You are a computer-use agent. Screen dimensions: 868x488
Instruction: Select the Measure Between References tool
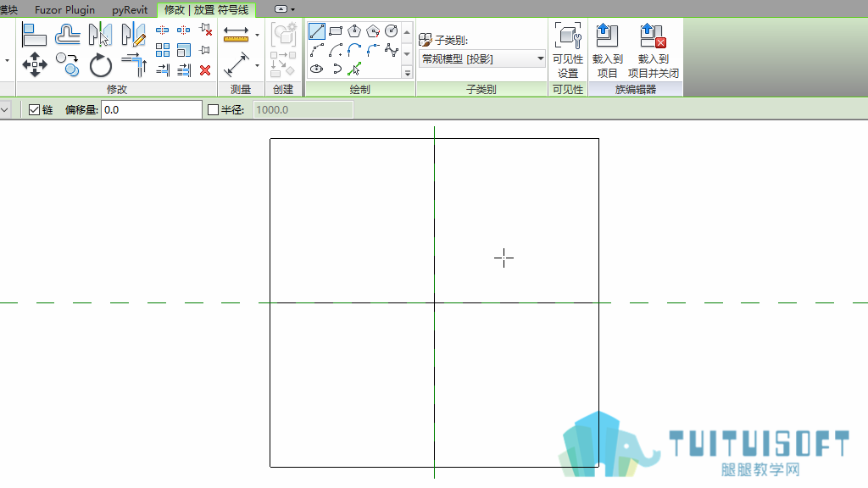pos(236,34)
